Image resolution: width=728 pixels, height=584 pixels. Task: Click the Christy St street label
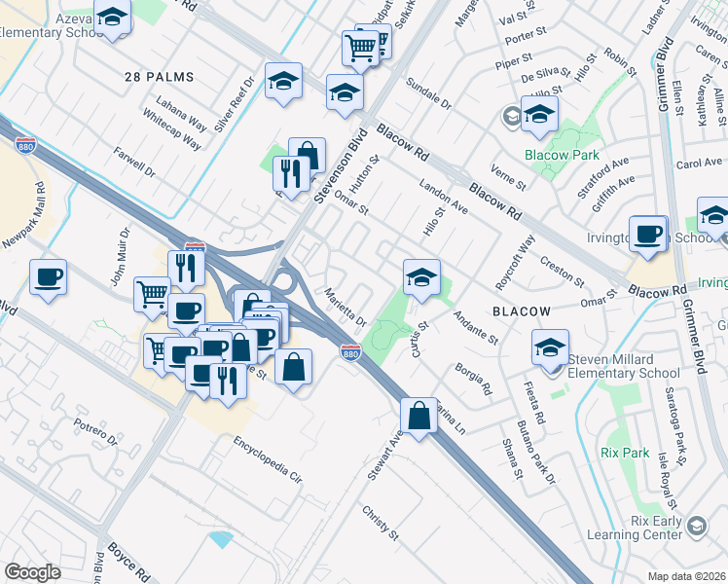click(x=381, y=524)
